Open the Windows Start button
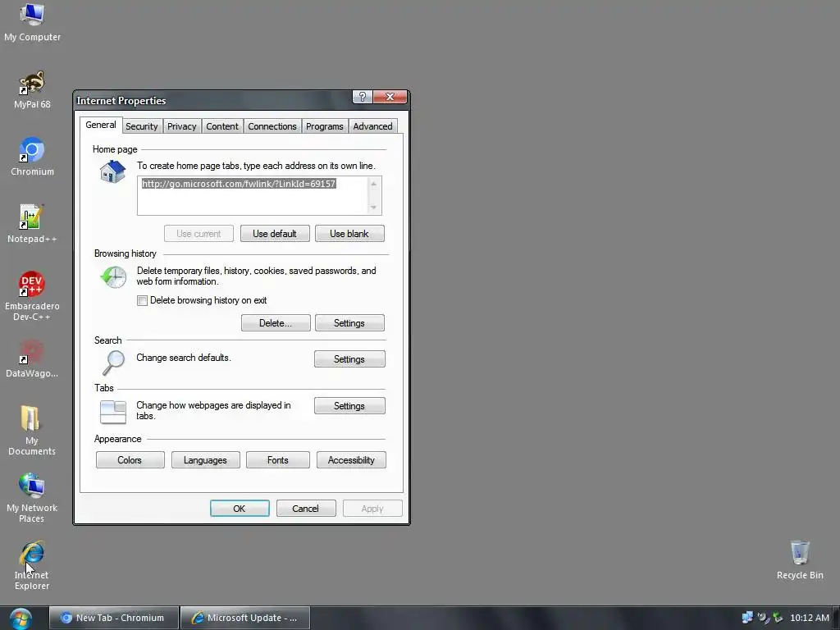Image resolution: width=840 pixels, height=630 pixels. click(21, 619)
